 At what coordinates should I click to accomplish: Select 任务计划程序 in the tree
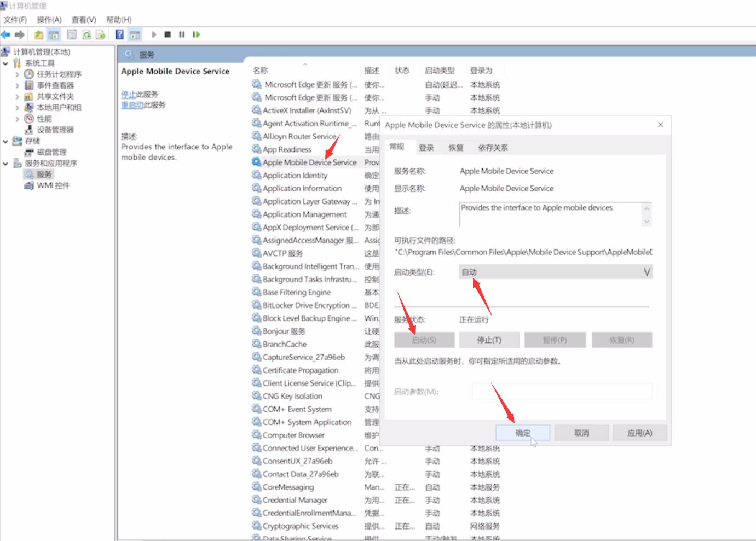(x=59, y=74)
